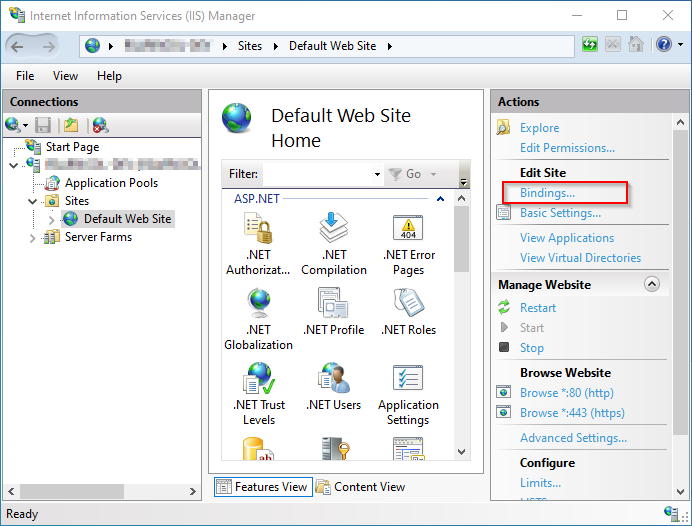Click Advanced Settings... link
692x526 pixels.
coord(573,437)
